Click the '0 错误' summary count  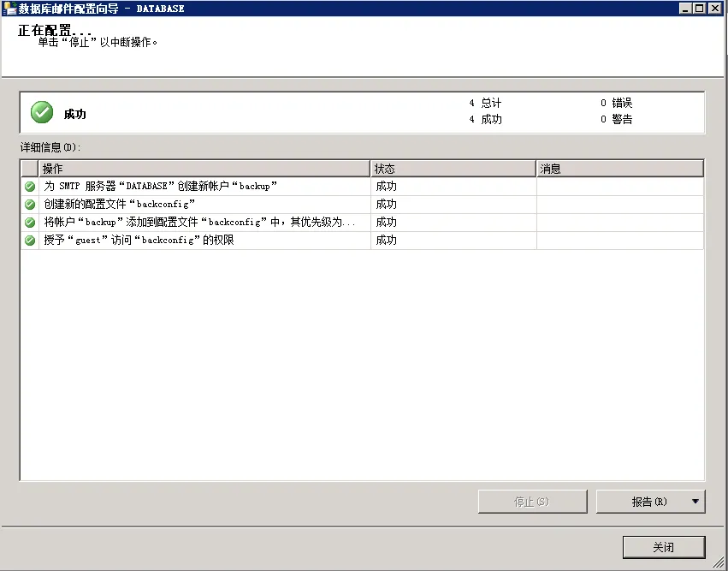pos(616,103)
